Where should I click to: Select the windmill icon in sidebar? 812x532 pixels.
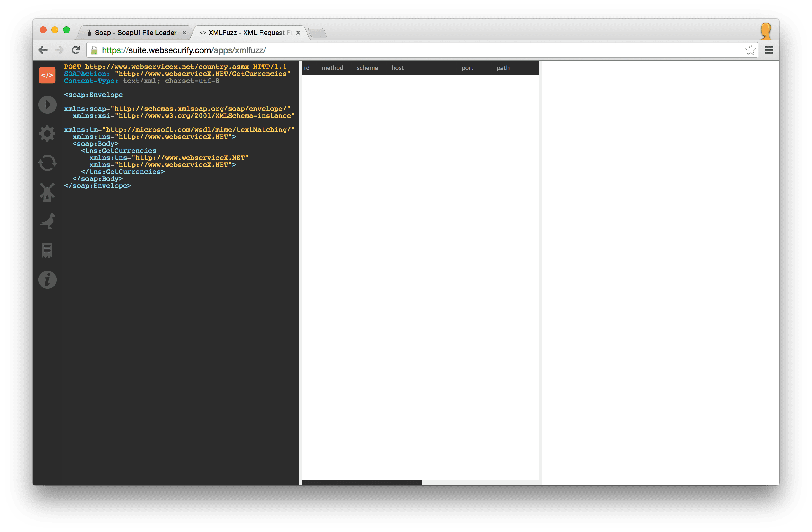click(x=47, y=192)
